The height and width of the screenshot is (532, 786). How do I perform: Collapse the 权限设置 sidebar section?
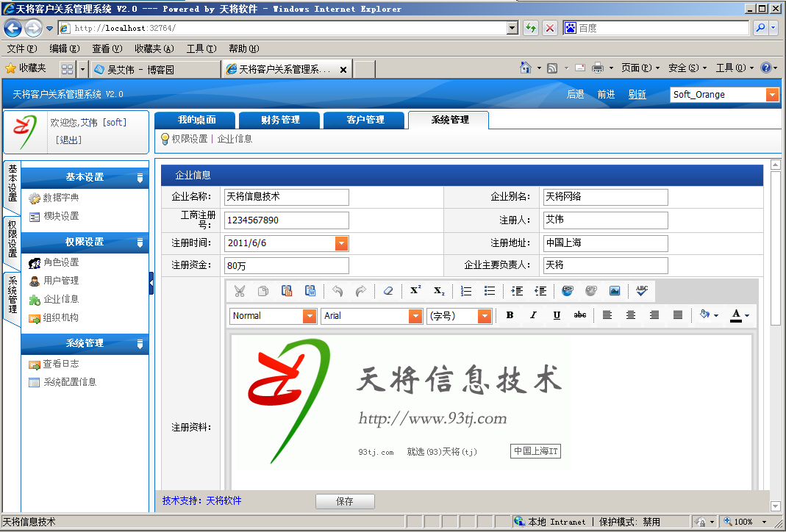[140, 242]
